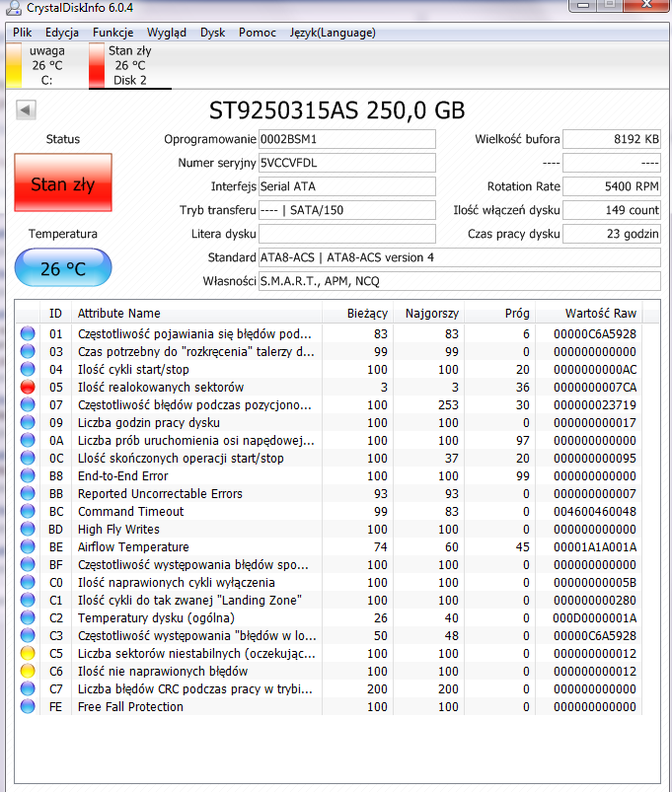The height and width of the screenshot is (792, 672).
Task: Click the Standard field ATA8-ACS
Action: coord(460,257)
